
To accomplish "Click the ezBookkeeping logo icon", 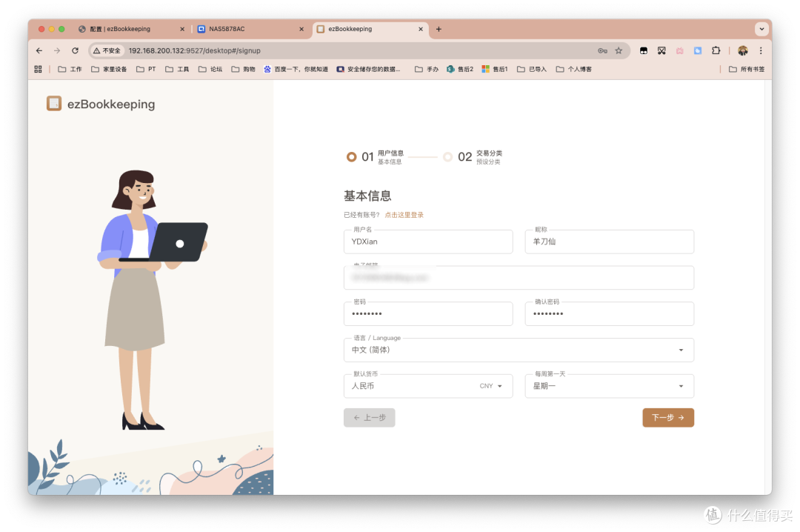I will tap(54, 104).
